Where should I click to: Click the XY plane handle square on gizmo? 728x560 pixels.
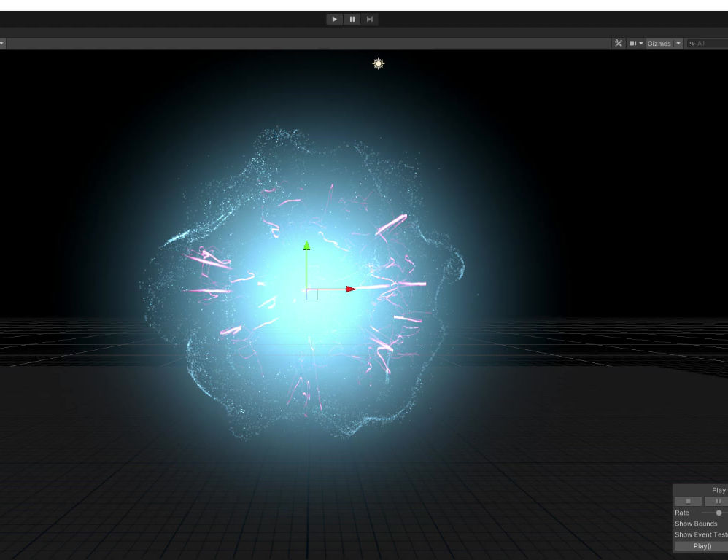click(312, 294)
